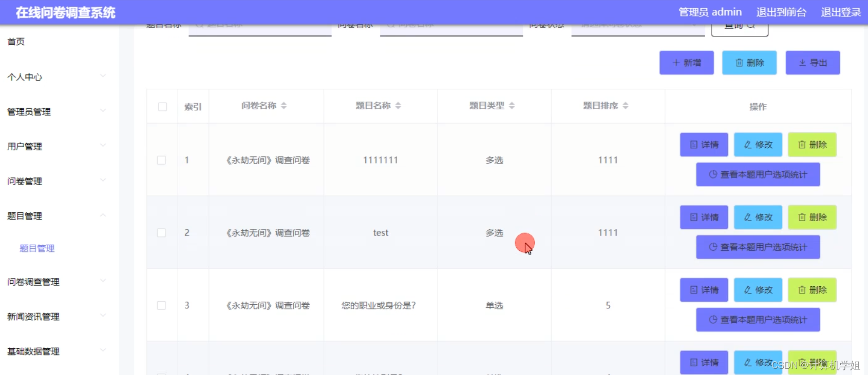
Task: Click the chevron beside 问卷管理
Action: [x=103, y=180]
